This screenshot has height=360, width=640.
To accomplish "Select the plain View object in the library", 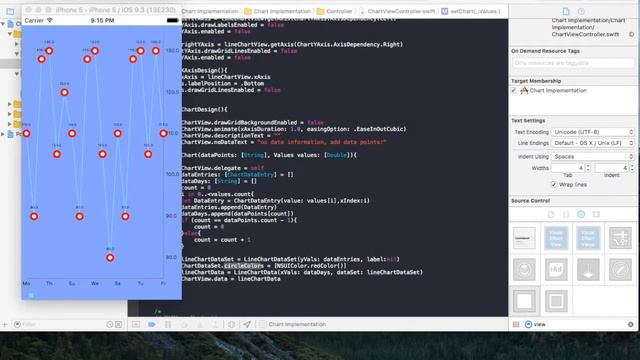I will [x=524, y=301].
